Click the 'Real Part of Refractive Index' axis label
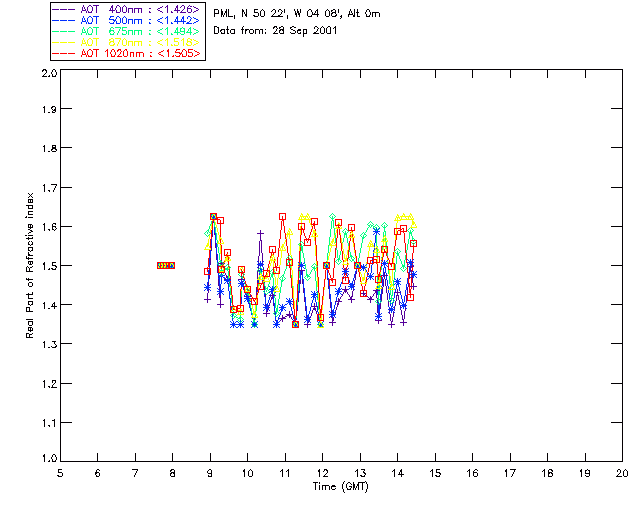 coord(30,265)
